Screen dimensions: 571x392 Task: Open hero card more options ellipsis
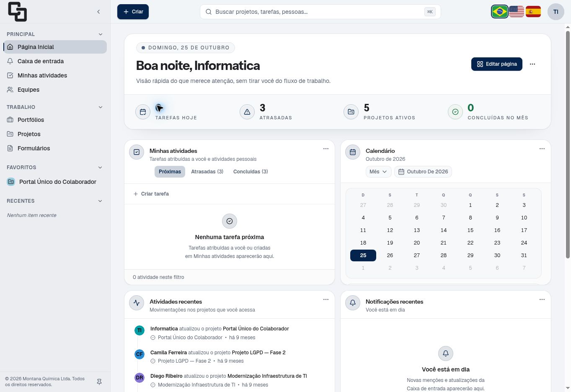tap(532, 64)
